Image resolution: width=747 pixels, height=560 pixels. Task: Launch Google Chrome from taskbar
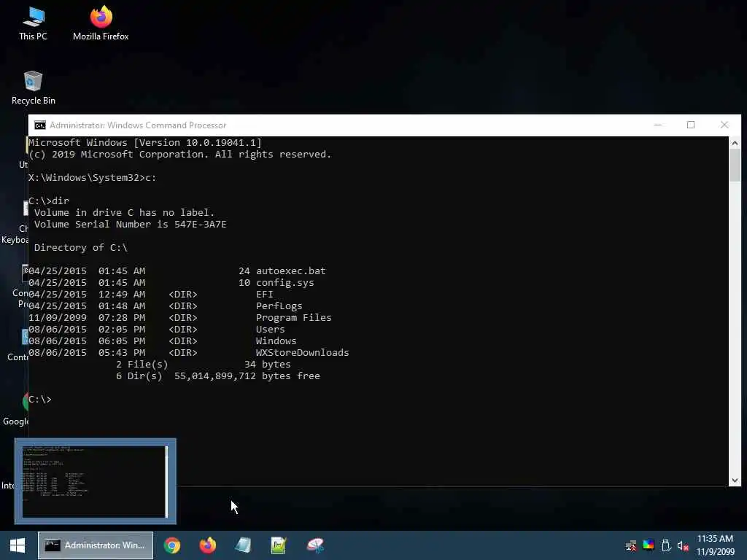pos(172,545)
